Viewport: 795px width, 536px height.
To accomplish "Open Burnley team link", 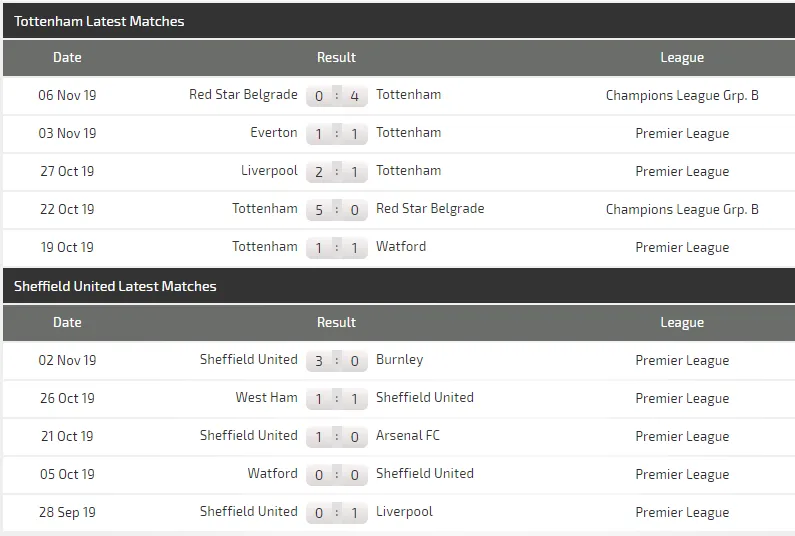I will [400, 360].
